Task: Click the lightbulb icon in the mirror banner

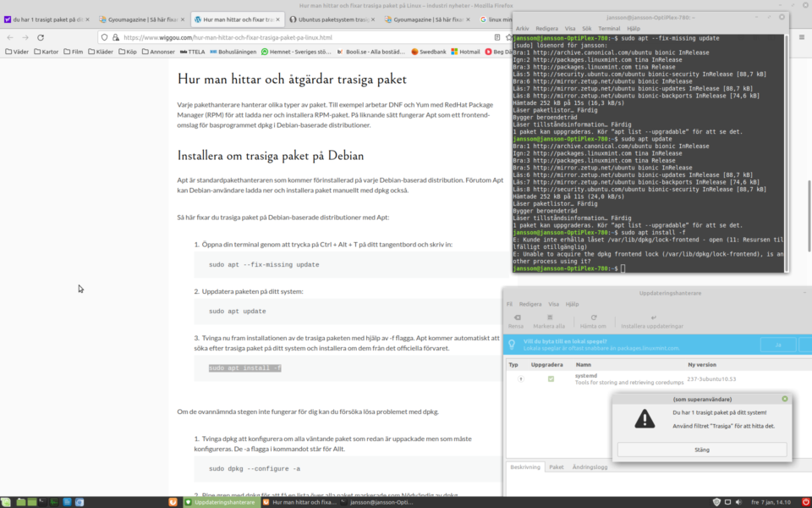Action: click(512, 345)
